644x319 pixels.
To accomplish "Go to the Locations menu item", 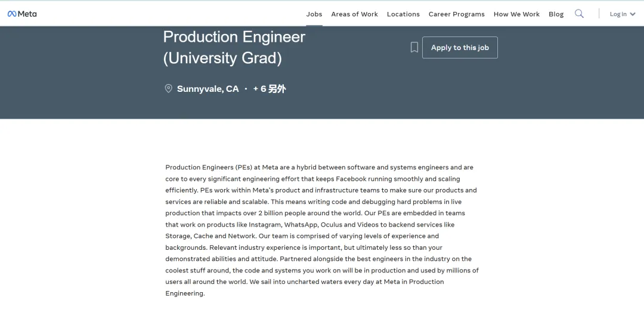I will (x=403, y=14).
